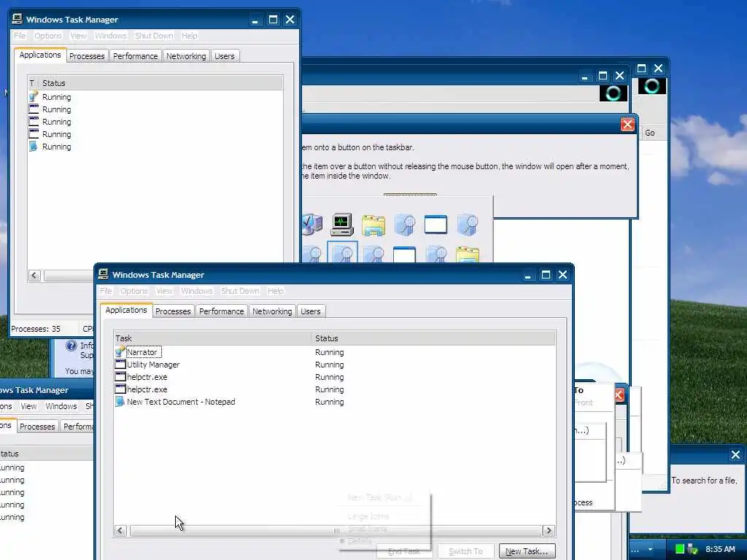Click Running status of the Narrator row
The height and width of the screenshot is (560, 747).
coord(329,352)
